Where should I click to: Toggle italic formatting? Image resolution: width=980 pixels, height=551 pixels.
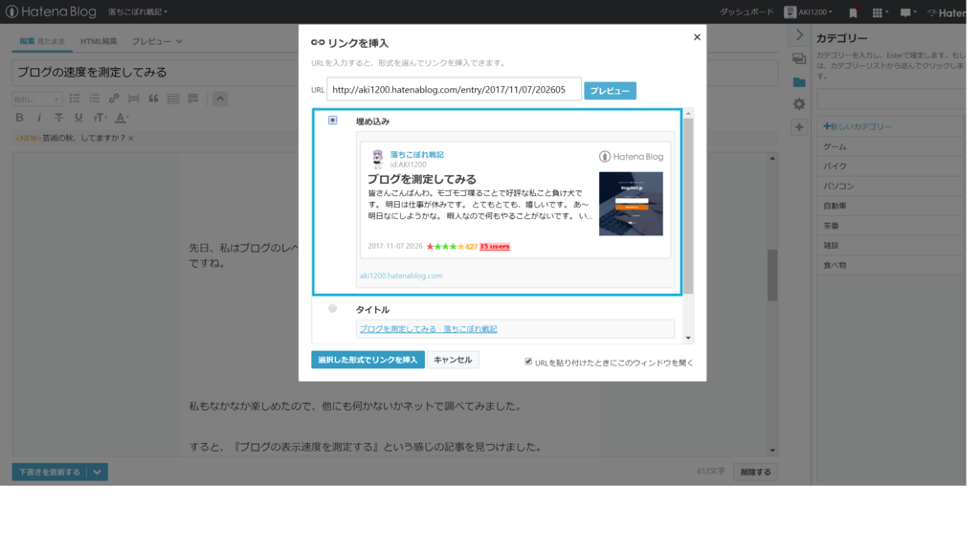38,118
